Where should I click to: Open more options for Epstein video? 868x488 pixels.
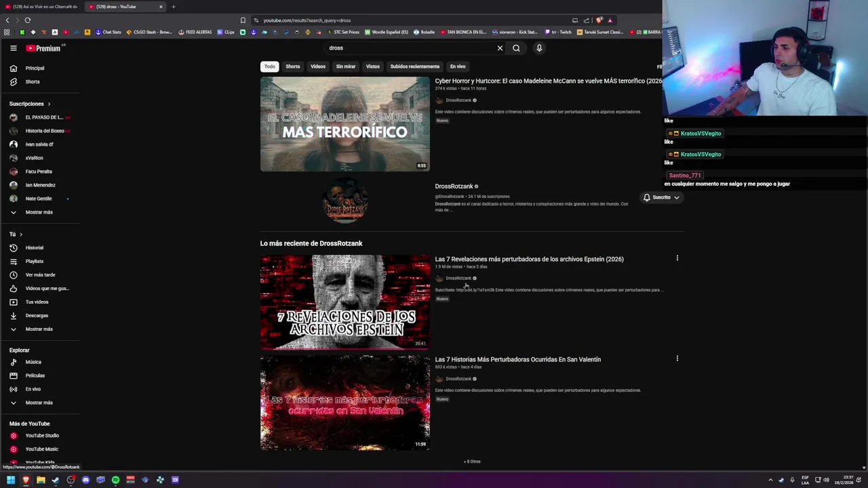(x=677, y=258)
